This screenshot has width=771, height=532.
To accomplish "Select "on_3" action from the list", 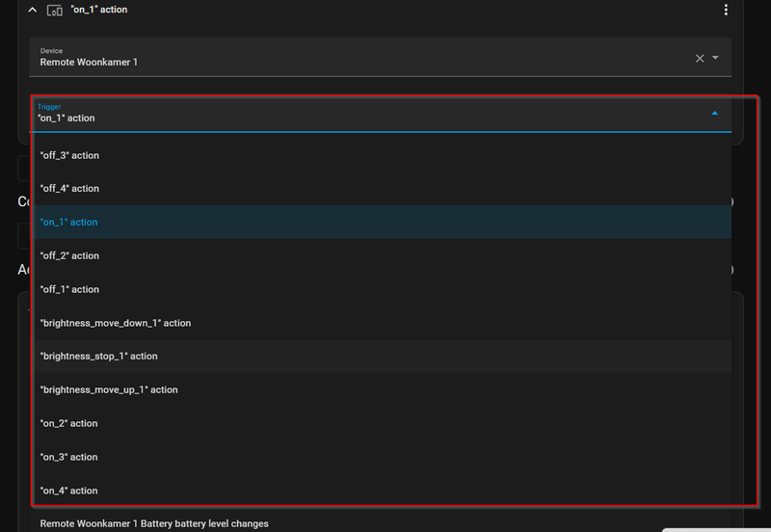I will (382, 457).
